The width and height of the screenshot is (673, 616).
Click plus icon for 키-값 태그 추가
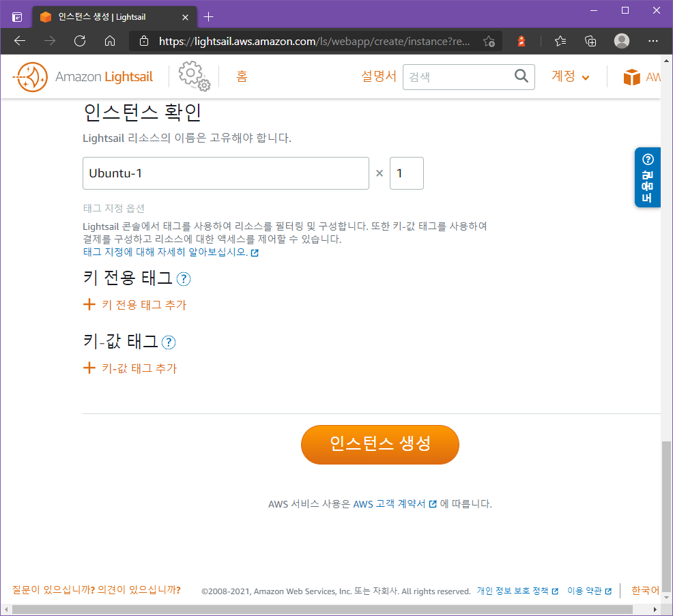click(x=89, y=368)
